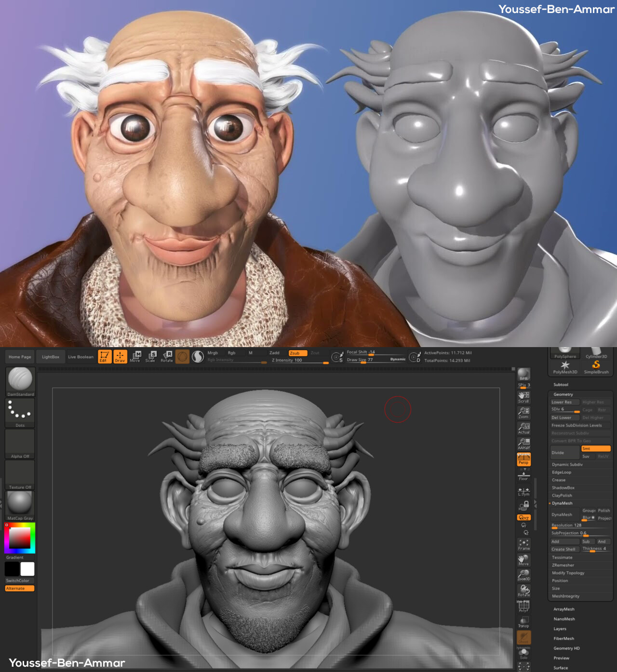Open the MatCap Gray material picker

click(19, 504)
